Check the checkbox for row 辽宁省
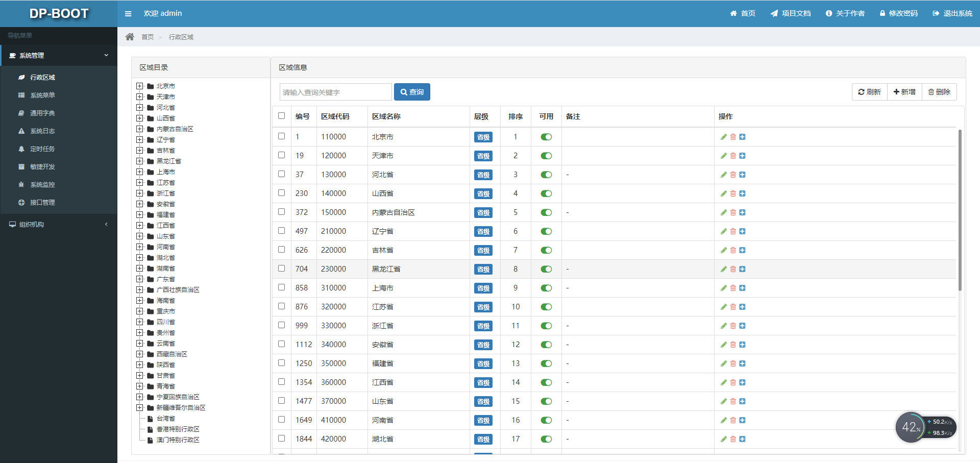This screenshot has height=463, width=980. (281, 231)
